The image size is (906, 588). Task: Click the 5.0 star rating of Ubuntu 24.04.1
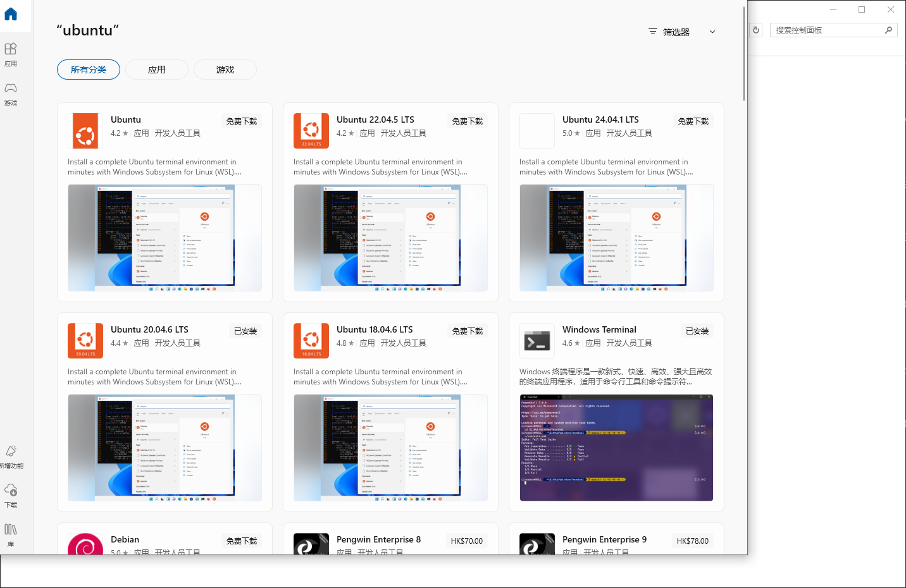pos(571,133)
